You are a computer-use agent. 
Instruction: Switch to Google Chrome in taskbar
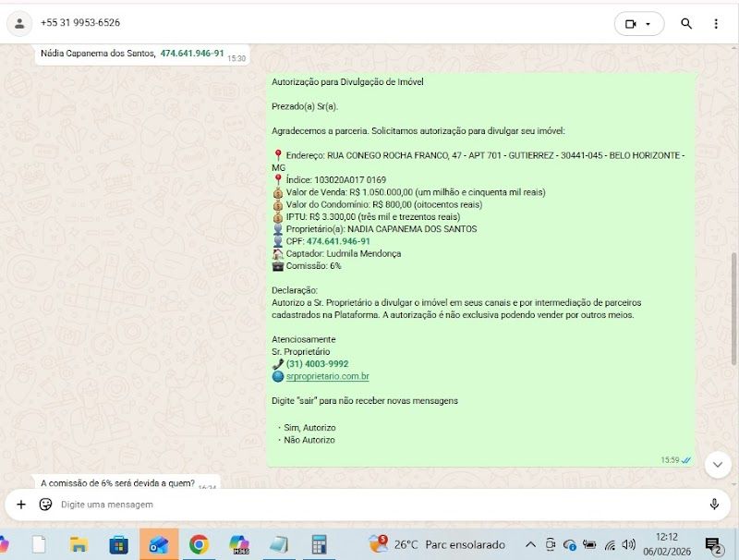coord(199,544)
